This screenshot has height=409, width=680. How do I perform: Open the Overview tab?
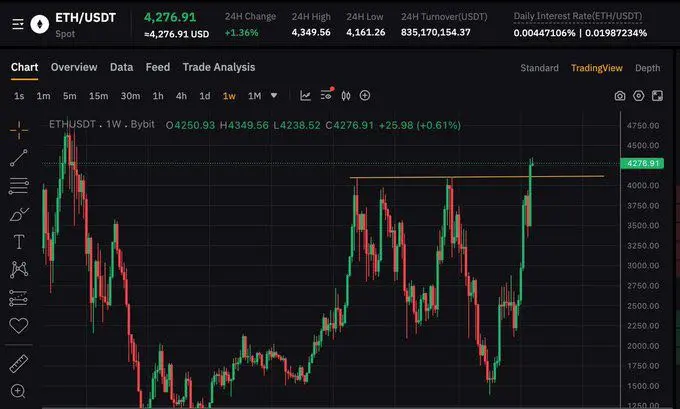74,67
